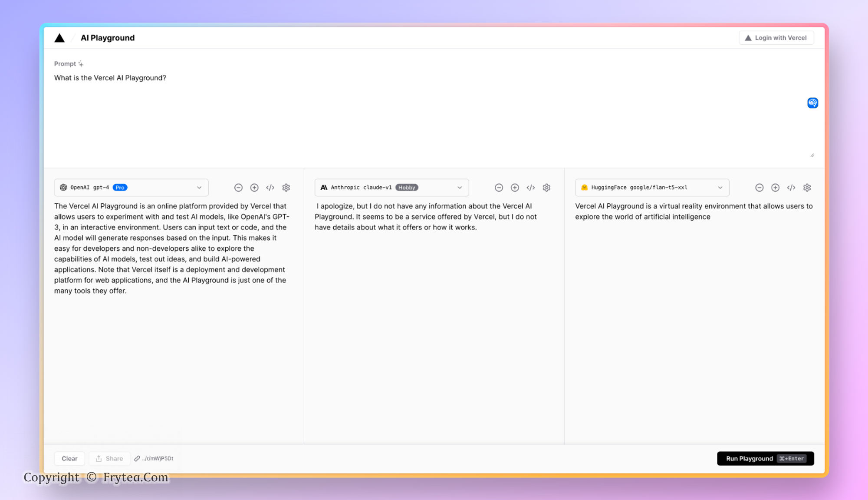868x500 pixels.
Task: Remove the OpenAI gpt-4 panel with minus icon
Action: [x=238, y=188]
